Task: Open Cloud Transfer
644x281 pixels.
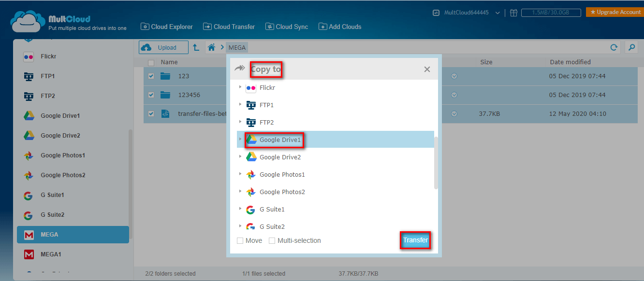Action: 229,27
